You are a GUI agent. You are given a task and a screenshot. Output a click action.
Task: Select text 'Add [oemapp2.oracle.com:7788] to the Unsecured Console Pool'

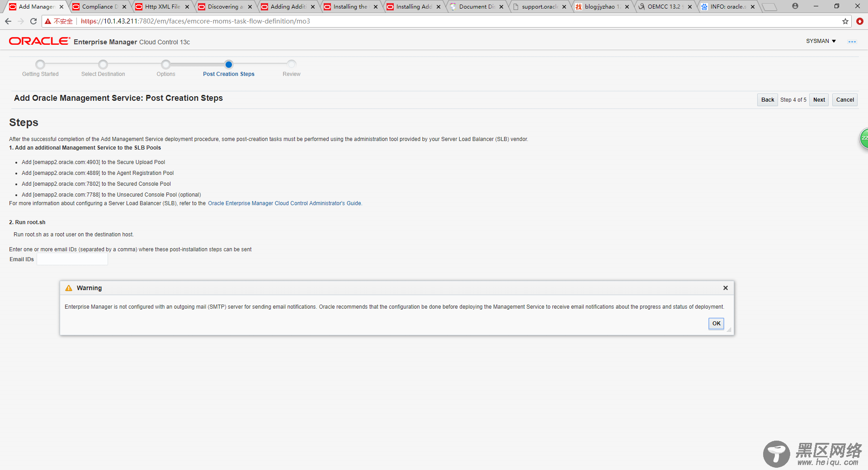[99, 195]
